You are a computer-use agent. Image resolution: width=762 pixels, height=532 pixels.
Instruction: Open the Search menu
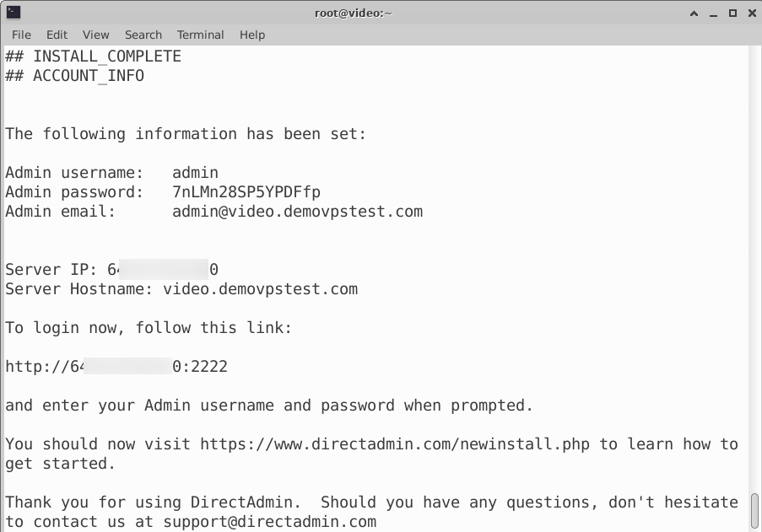tap(143, 35)
